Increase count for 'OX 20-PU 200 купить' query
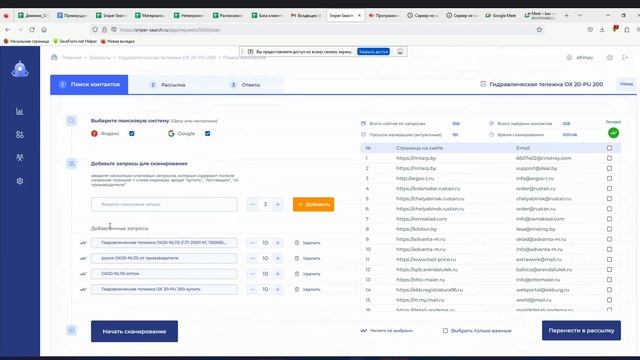This screenshot has height=360, width=640. coord(278,289)
